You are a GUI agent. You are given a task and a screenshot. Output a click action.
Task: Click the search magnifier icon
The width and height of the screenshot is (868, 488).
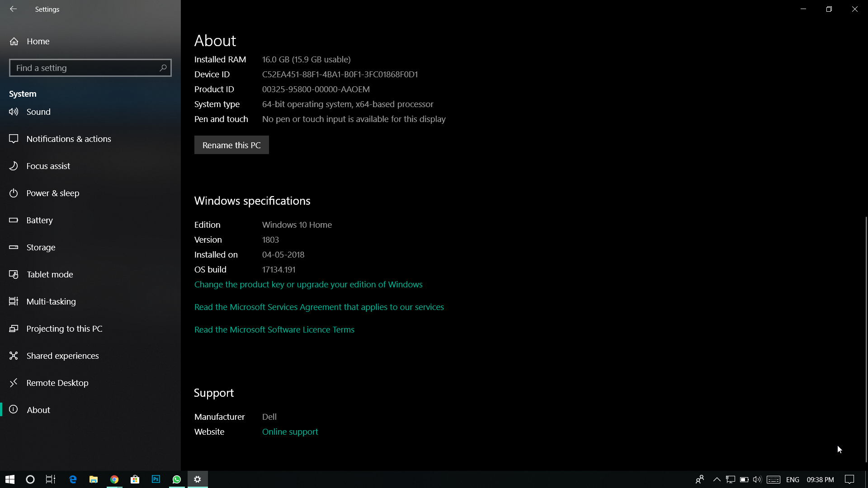pyautogui.click(x=163, y=68)
